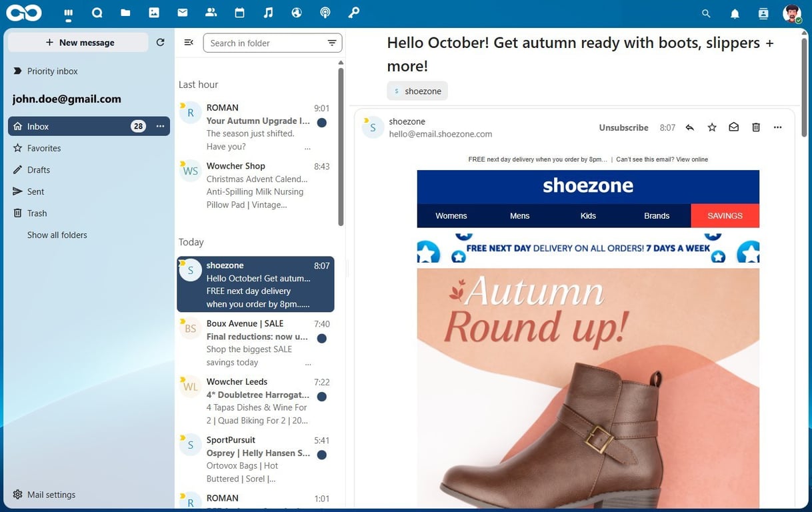Open Kids tab in shoezone email
812x512 pixels.
point(588,215)
